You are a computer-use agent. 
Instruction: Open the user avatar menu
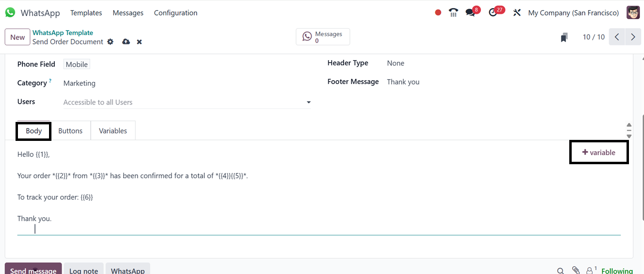(x=633, y=13)
